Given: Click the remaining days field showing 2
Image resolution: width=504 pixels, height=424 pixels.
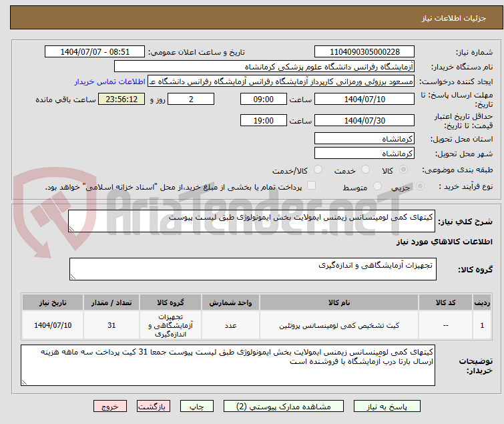Looking at the screenshot, I should (x=191, y=99).
